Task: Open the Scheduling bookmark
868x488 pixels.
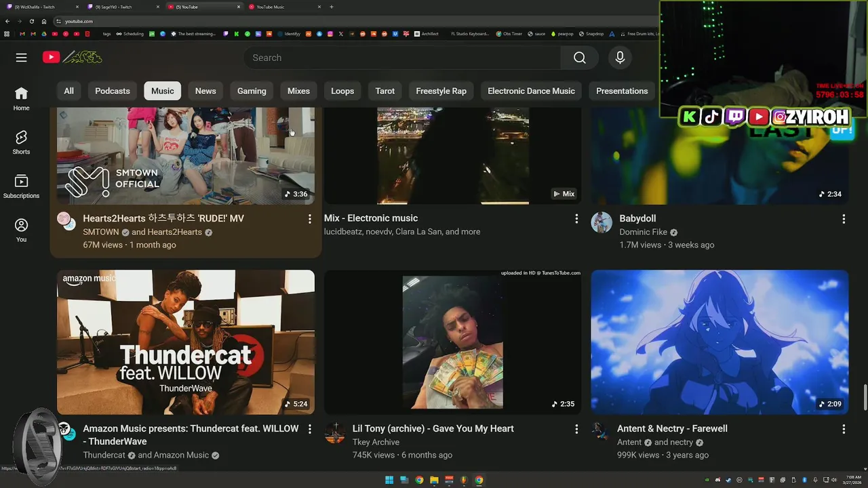Action: click(130, 34)
